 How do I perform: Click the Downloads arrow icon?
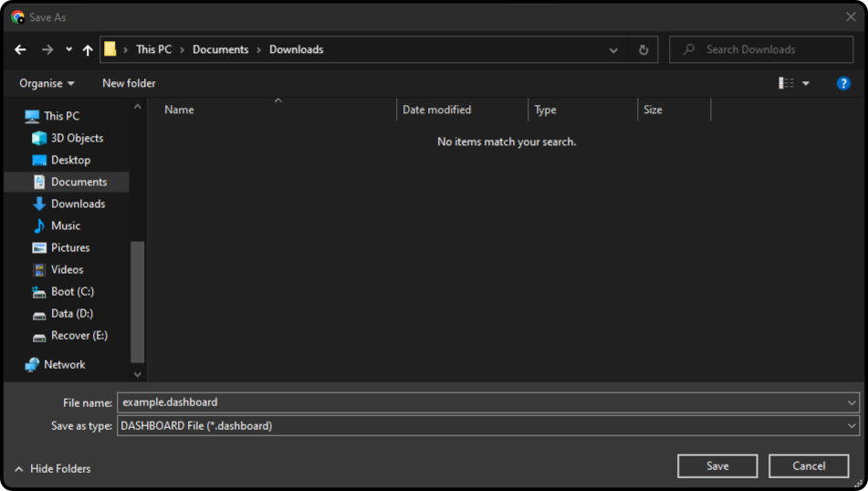pos(38,204)
